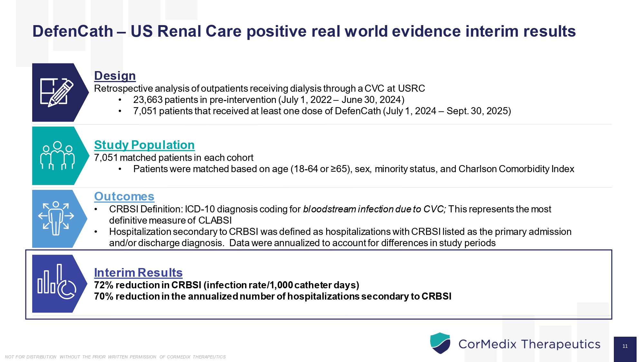
Task: Click the Retrospective analysis of outpatients sentence
Action: [259, 88]
